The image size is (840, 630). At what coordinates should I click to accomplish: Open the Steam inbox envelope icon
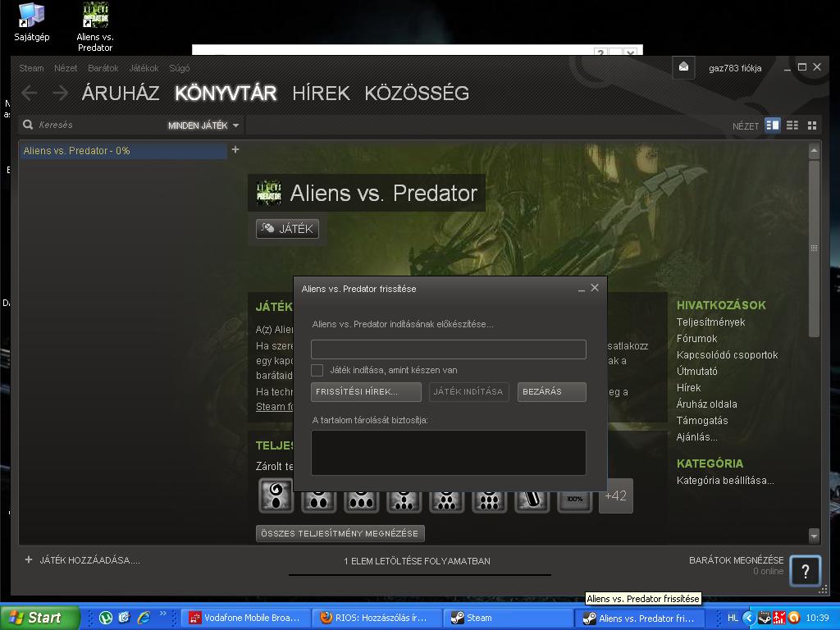[683, 67]
